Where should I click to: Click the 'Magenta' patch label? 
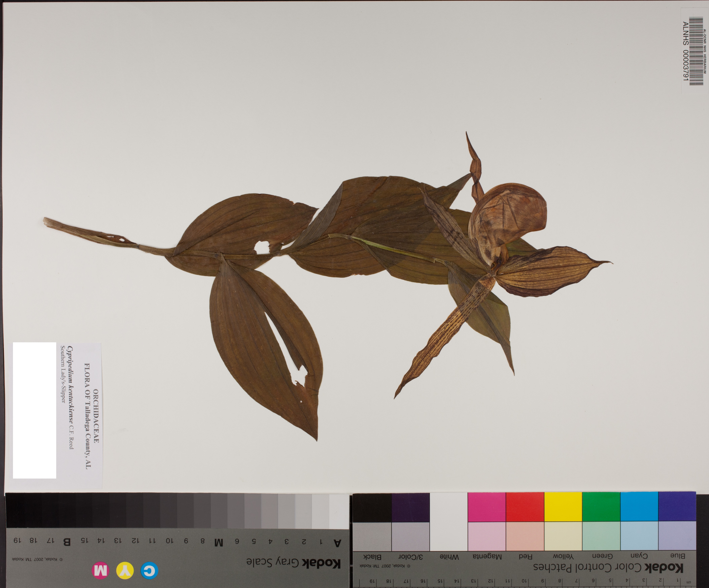pos(487,556)
